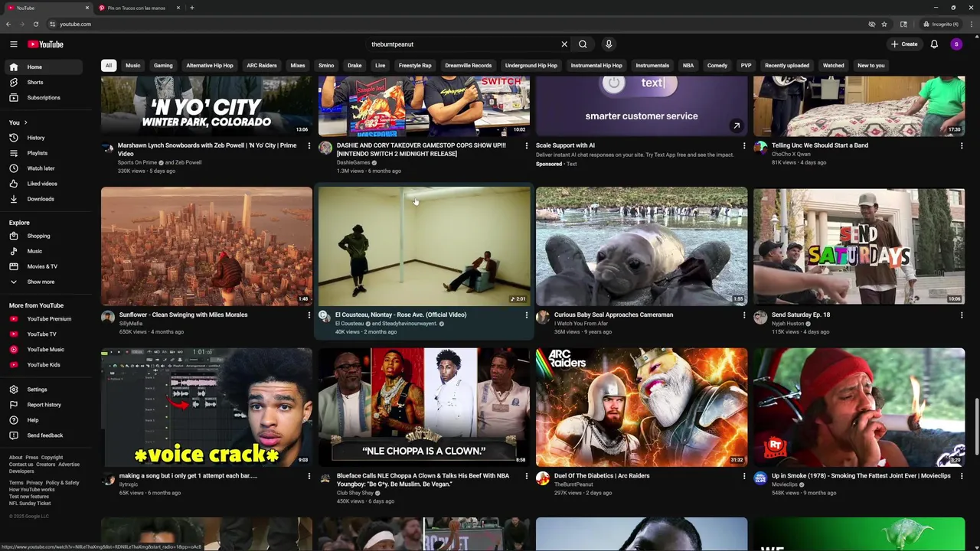Viewport: 980px width, 551px height.
Task: Select the Comedy filter chip
Action: [x=717, y=66]
